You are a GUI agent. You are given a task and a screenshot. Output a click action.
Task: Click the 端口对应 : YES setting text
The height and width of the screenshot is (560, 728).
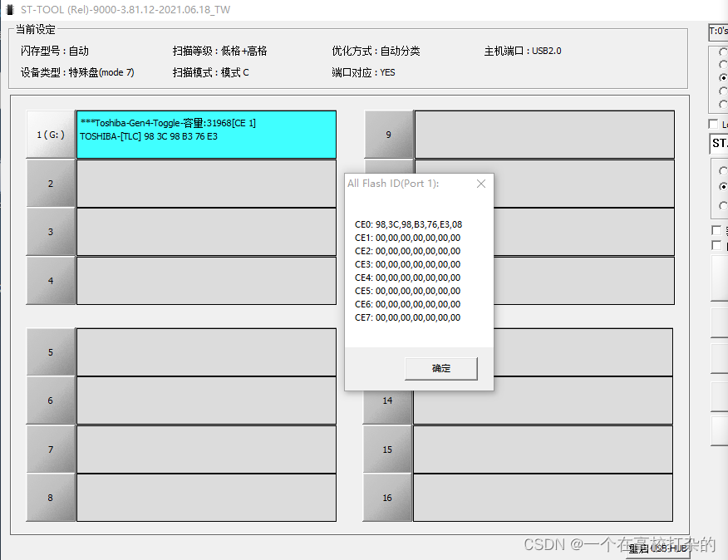tap(363, 72)
